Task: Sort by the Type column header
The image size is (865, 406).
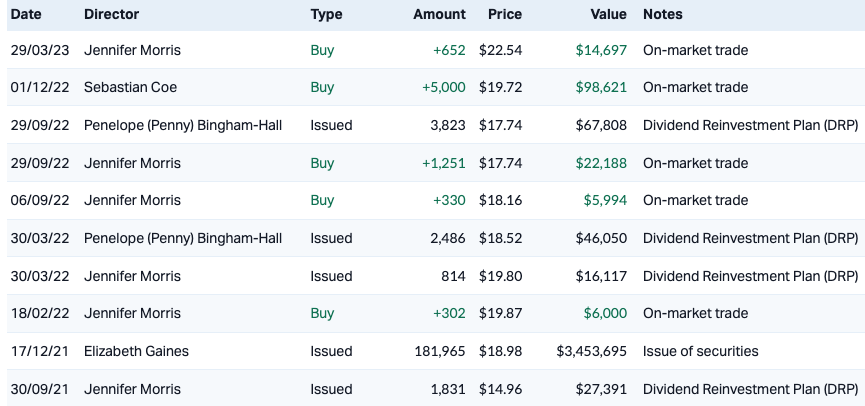Action: pos(326,15)
